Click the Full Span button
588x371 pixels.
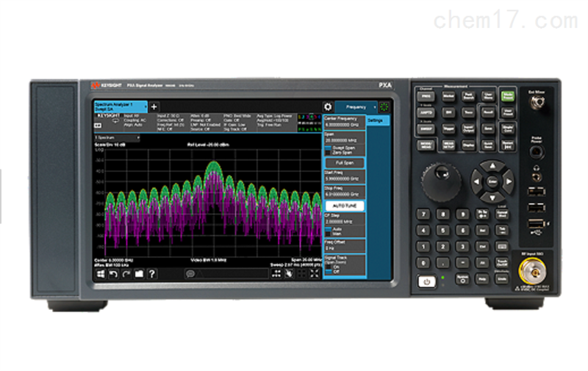pos(344,162)
